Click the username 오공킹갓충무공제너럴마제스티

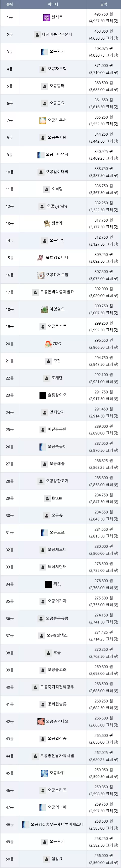[x=57, y=825]
